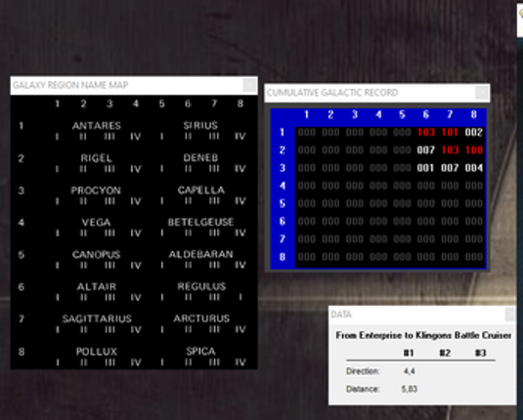The image size is (523, 420).
Task: Click 'From Enterprise to Klingons Battle Cruiser' heading
Action: 423,335
